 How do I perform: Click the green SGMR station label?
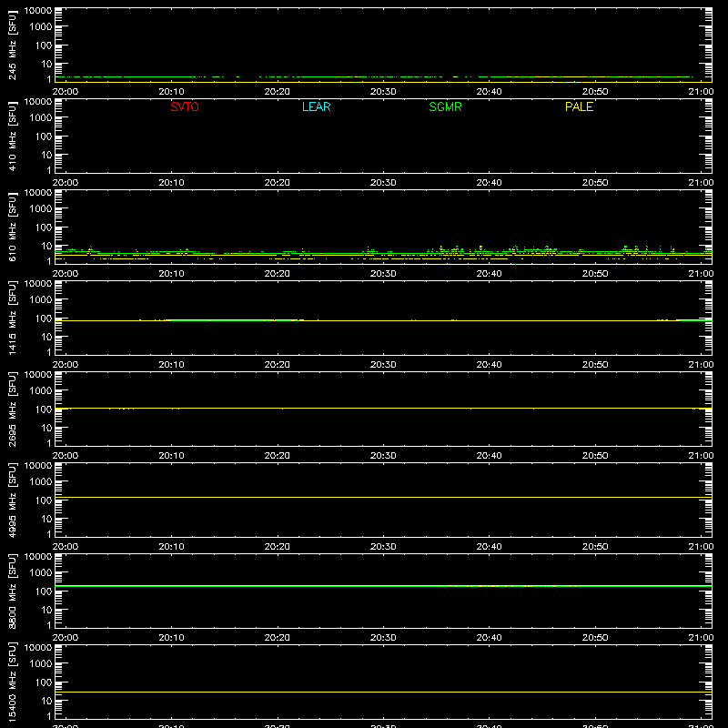[445, 106]
